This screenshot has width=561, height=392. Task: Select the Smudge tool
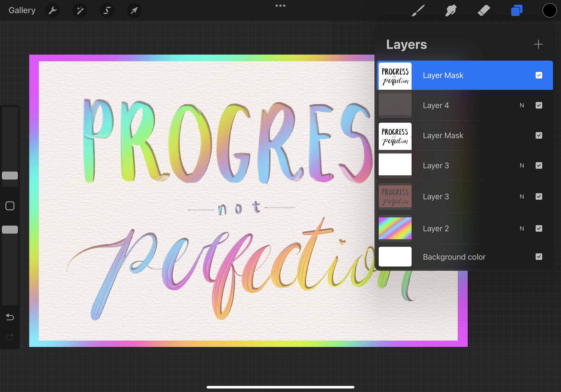[451, 10]
